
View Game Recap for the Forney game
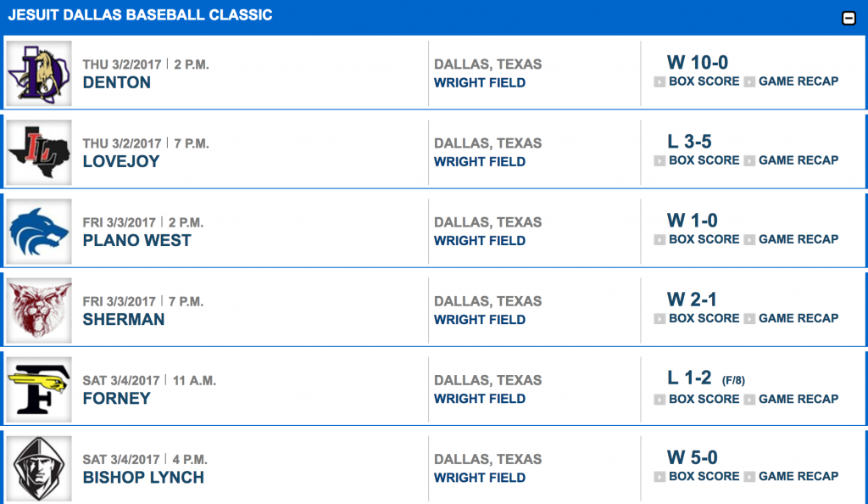tap(798, 400)
